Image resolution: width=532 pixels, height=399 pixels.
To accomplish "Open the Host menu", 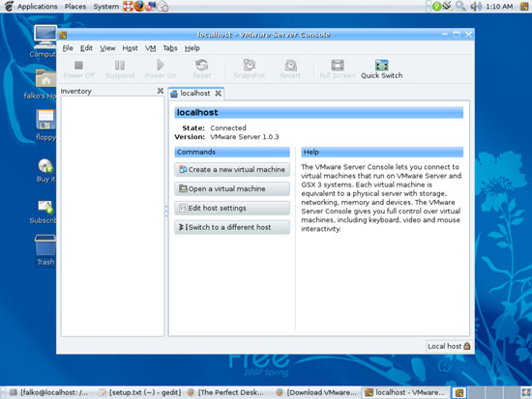I will coord(130,48).
